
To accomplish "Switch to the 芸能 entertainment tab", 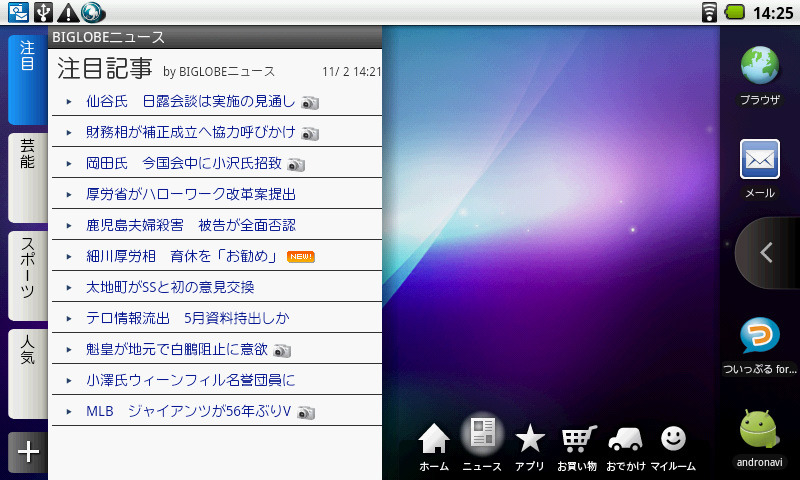I will [x=28, y=178].
